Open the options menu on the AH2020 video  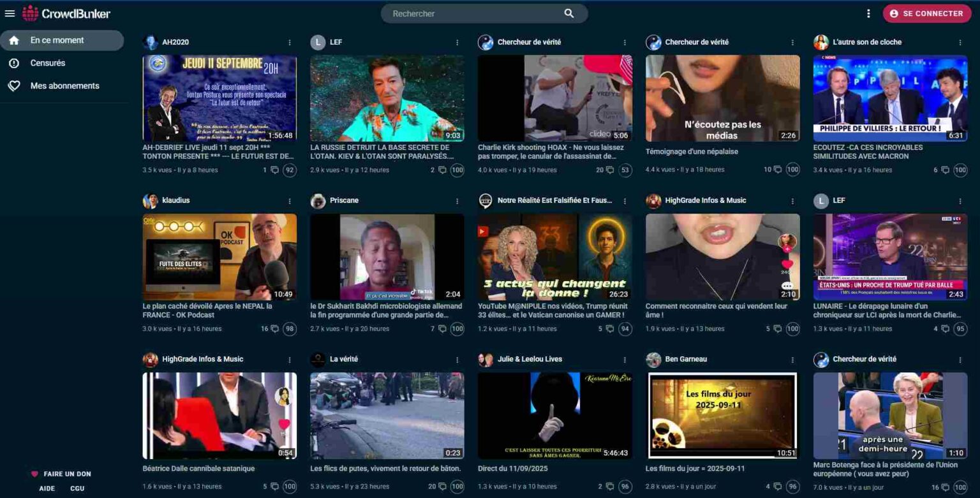[x=290, y=42]
